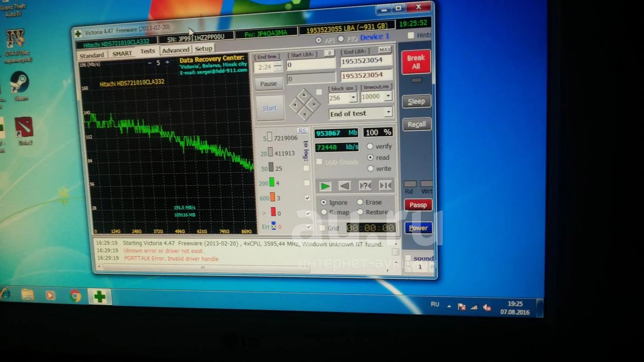The height and width of the screenshot is (362, 644).
Task: Click the Power button
Action: point(419,228)
